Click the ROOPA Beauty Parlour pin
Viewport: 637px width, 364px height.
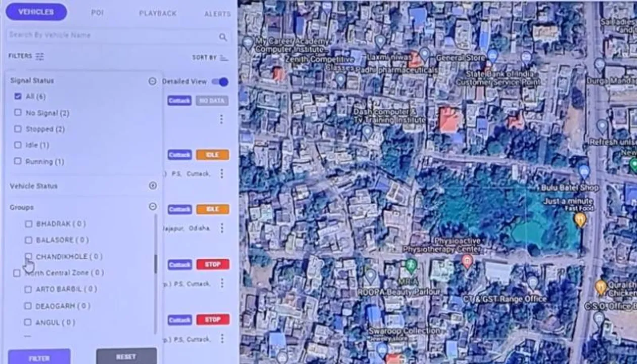pos(371,276)
